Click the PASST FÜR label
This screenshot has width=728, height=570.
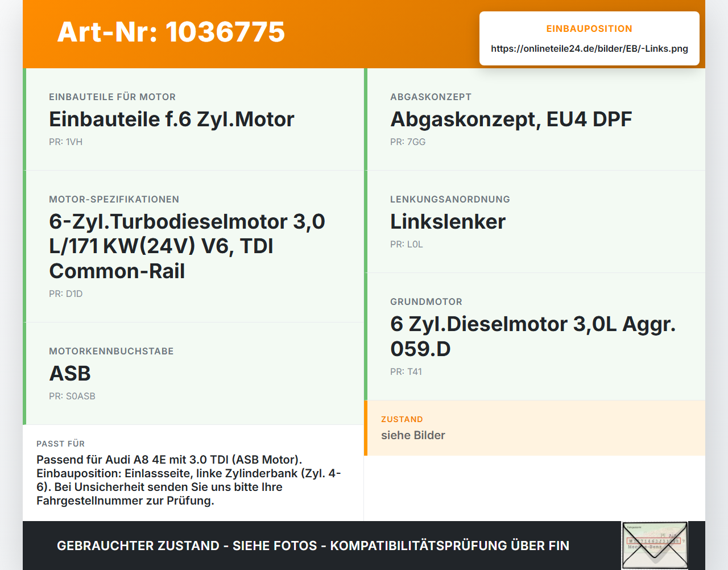coord(60,444)
